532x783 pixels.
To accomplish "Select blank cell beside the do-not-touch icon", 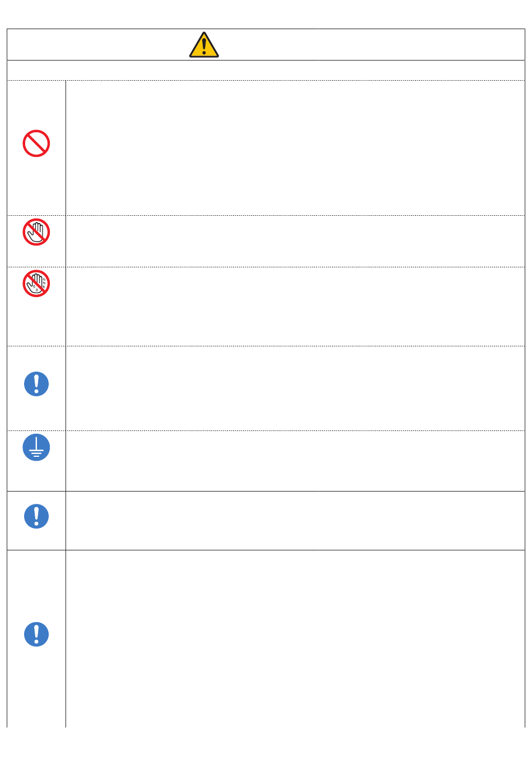I will tap(295, 241).
